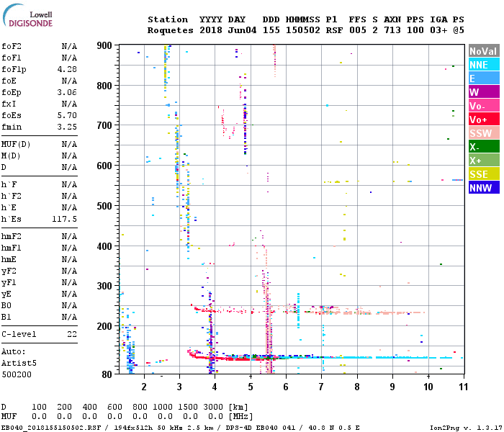Select the C-level value 22
Image resolution: width=504 pixels, height=432 pixels.
point(72,335)
